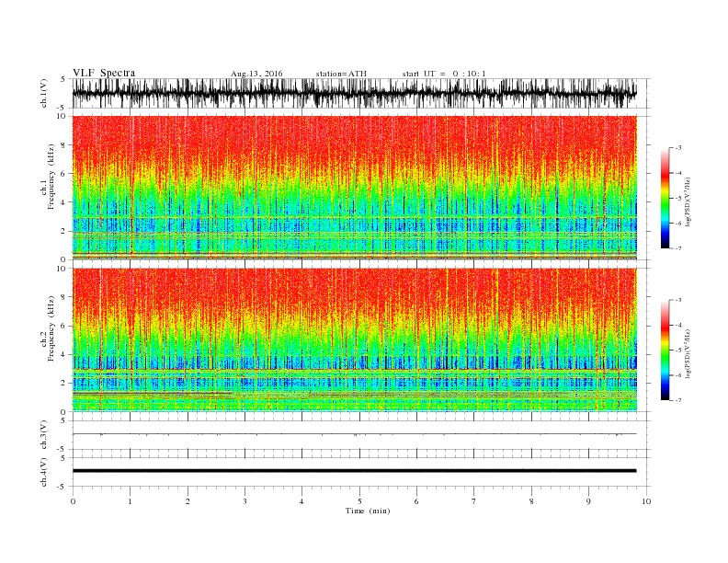
Task: Click the 'Time (min)' axis label
Action: click(368, 511)
